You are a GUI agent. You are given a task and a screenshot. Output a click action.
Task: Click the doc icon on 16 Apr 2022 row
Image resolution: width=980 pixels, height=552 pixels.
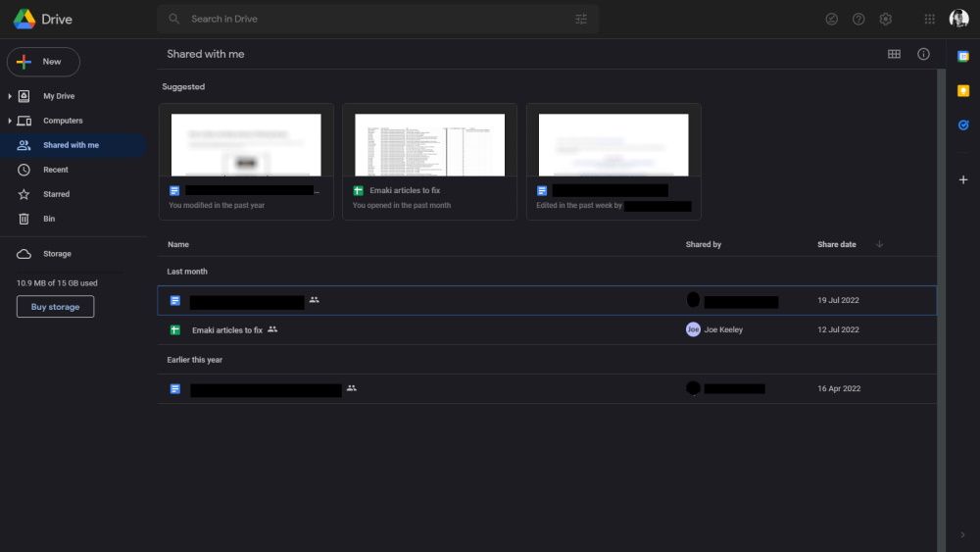pos(175,389)
